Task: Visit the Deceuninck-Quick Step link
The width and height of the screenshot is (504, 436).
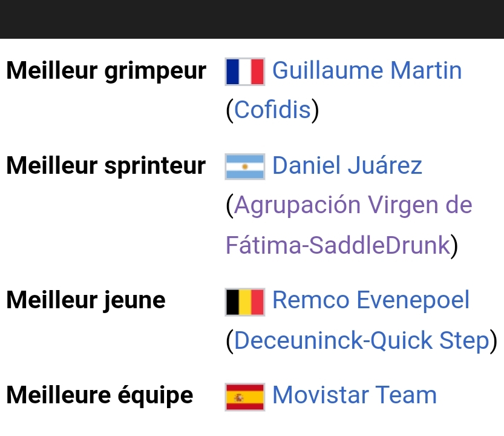Action: coord(361,340)
